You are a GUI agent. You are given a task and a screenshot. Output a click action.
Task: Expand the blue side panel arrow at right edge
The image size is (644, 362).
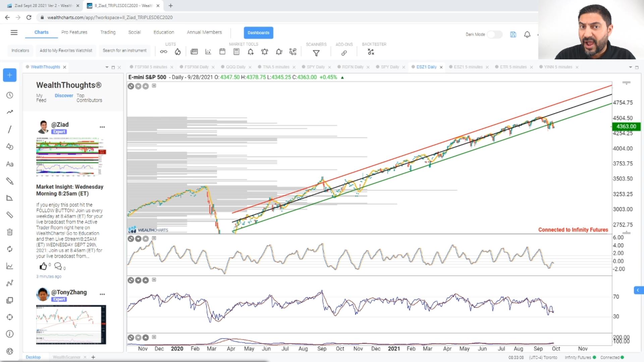tap(638, 290)
